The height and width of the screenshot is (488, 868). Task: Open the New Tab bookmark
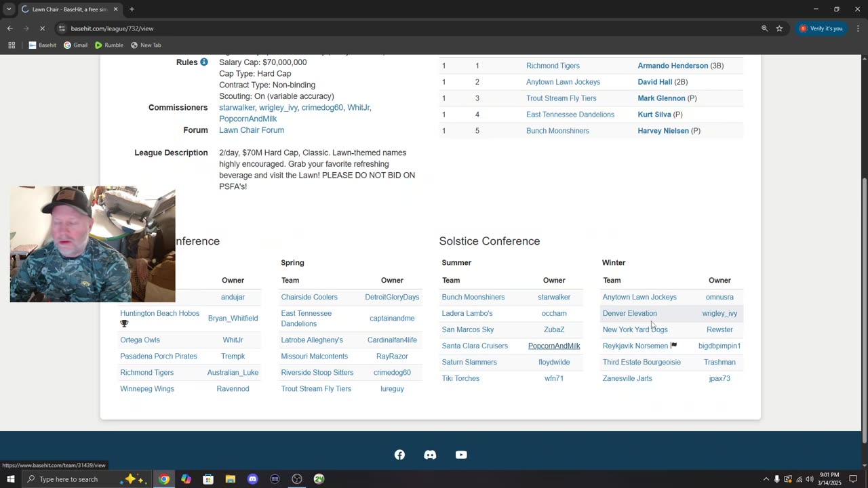coord(146,45)
